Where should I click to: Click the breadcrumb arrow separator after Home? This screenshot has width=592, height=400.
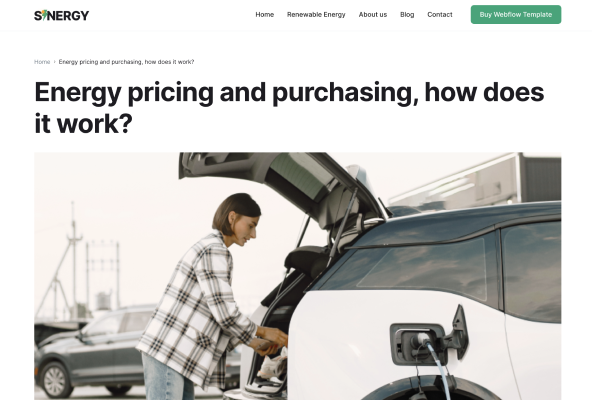(x=54, y=62)
